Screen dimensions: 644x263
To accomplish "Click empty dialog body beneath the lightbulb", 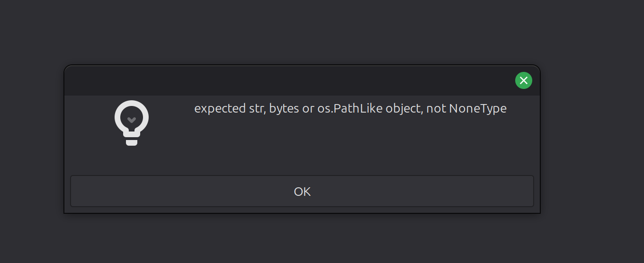I will coord(132,161).
